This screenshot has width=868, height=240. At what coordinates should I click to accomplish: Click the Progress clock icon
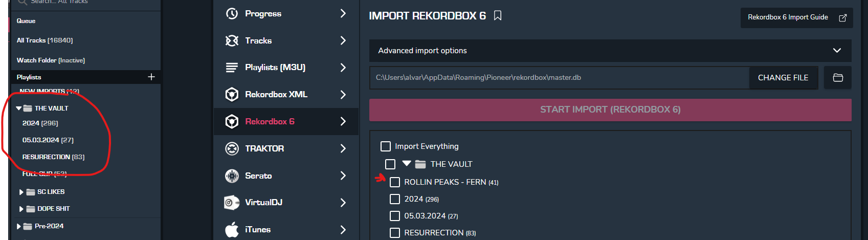[232, 13]
